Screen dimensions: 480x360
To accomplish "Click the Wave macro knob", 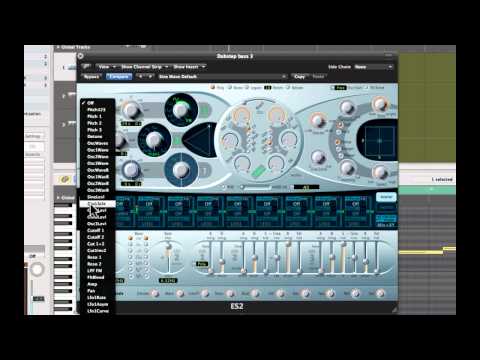I will tap(180, 293).
